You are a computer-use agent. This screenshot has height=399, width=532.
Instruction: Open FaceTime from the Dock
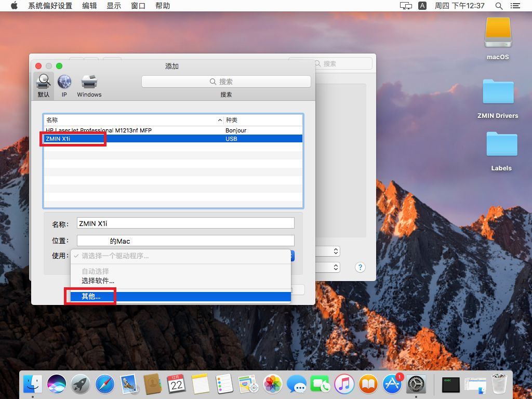(x=320, y=384)
